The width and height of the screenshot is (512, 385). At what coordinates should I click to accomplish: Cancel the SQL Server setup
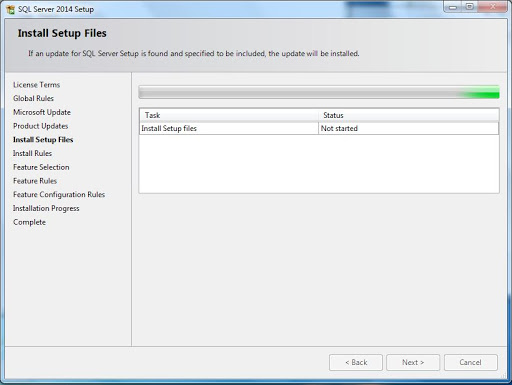tap(471, 362)
